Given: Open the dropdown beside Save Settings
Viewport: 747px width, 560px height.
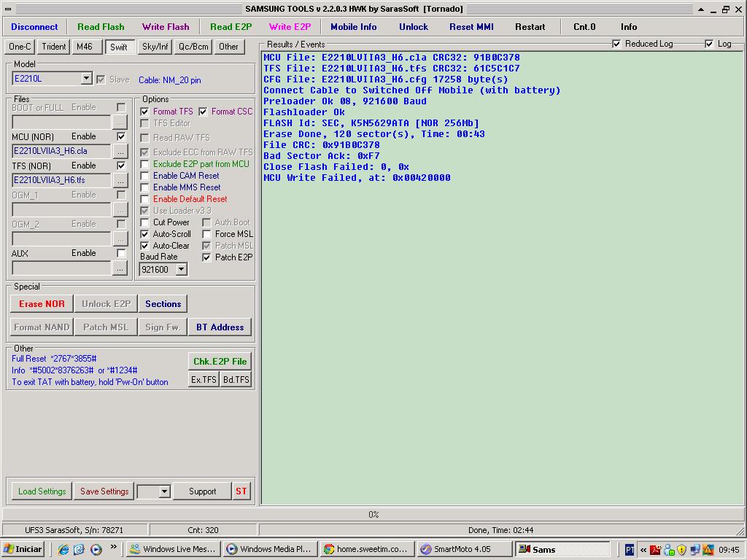Looking at the screenshot, I should tap(164, 491).
